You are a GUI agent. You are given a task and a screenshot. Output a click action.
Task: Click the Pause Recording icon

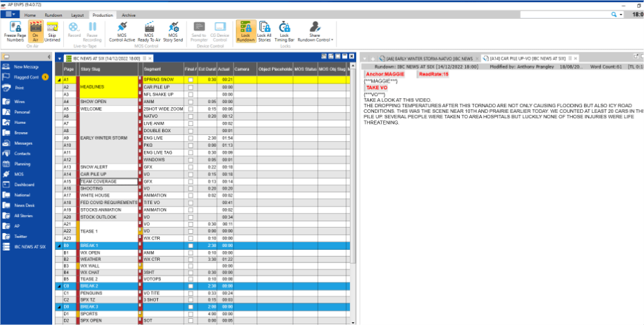tap(92, 32)
